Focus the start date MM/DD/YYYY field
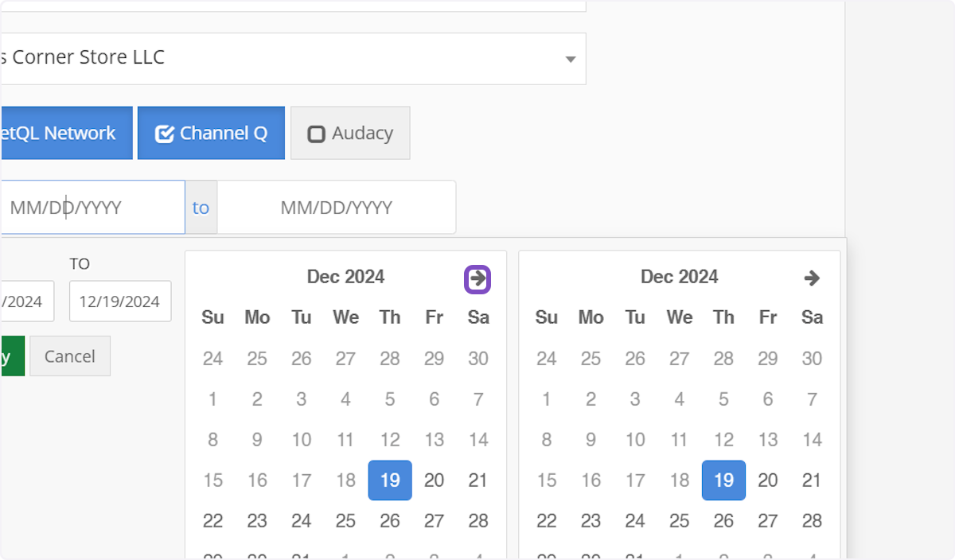This screenshot has height=560, width=955. 92,208
